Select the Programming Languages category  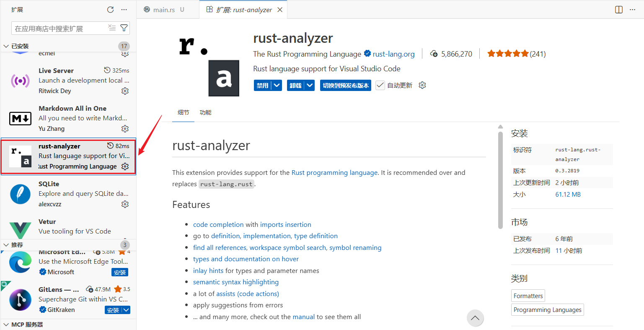(x=547, y=309)
